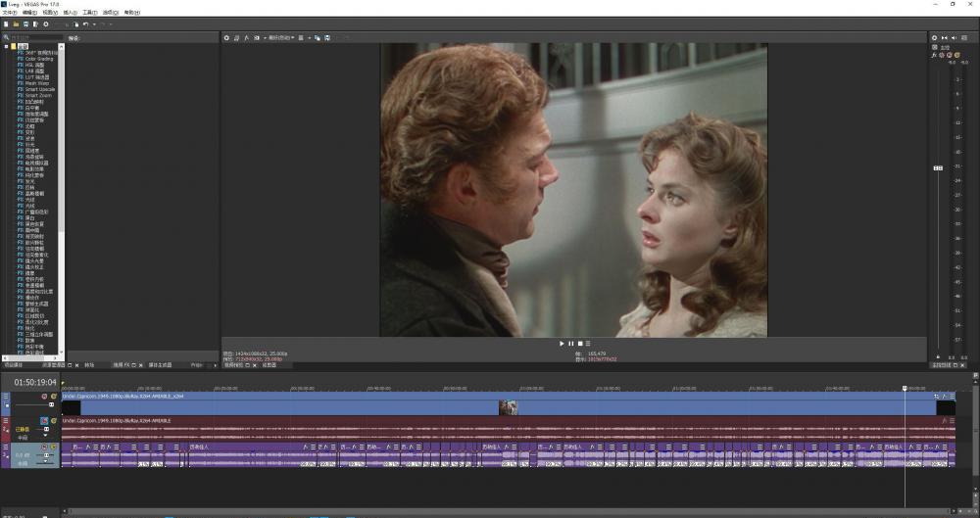Select Mesh Warp effect in FX list
980x518 pixels.
pos(37,83)
